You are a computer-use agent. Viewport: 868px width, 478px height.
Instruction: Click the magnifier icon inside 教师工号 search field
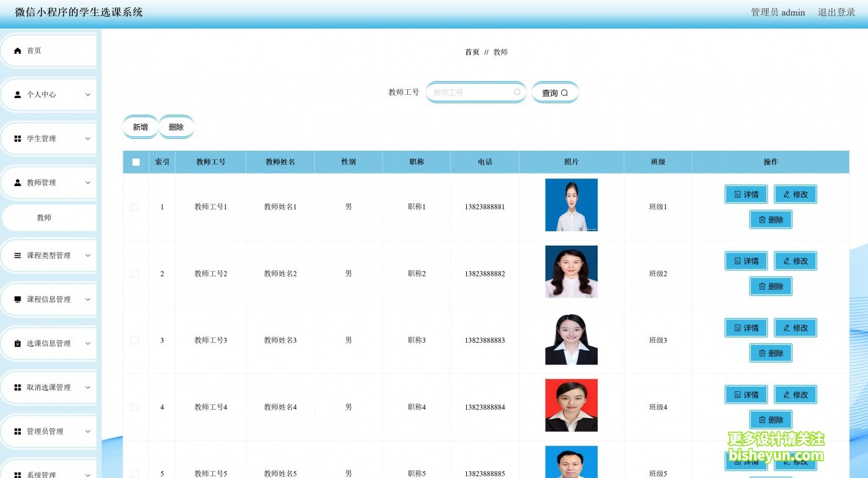(x=517, y=92)
